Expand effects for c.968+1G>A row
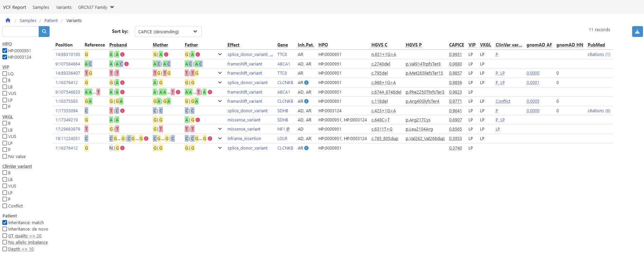Screen dimensions: 644x254 (x=220, y=82)
